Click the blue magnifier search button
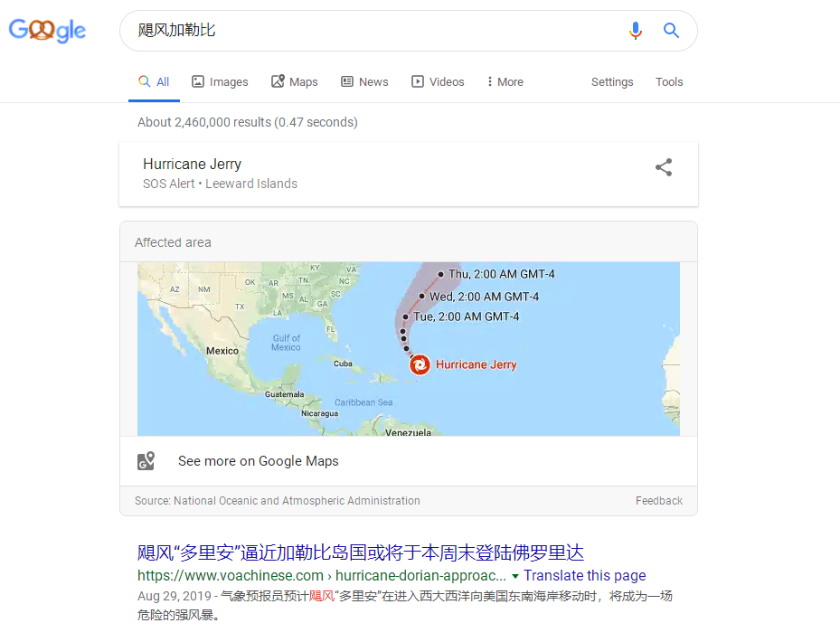 pyautogui.click(x=671, y=31)
